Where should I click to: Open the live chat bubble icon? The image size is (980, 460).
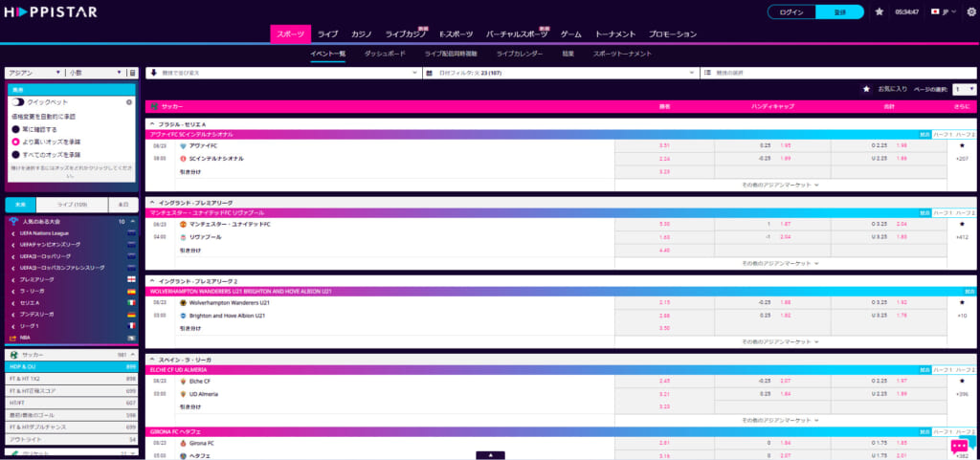[x=959, y=446]
